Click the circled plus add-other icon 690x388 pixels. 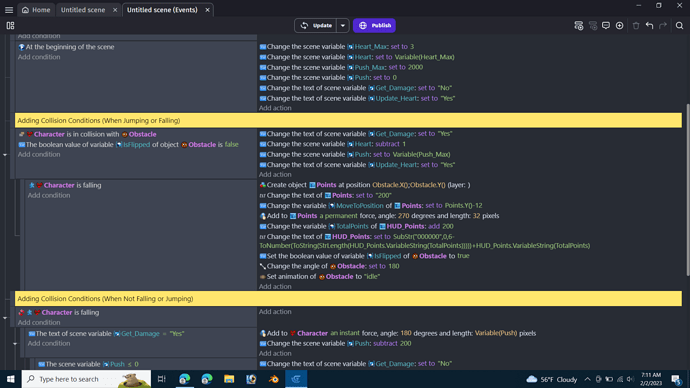click(620, 26)
